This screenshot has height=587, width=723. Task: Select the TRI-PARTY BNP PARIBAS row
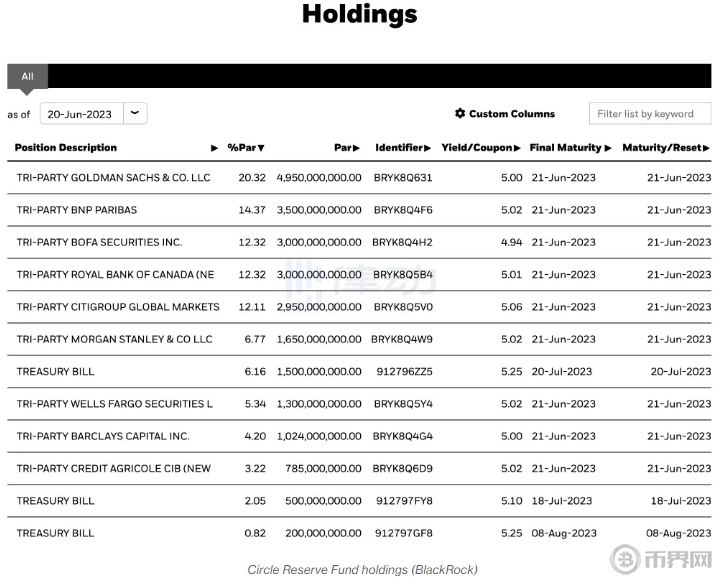pyautogui.click(x=77, y=210)
